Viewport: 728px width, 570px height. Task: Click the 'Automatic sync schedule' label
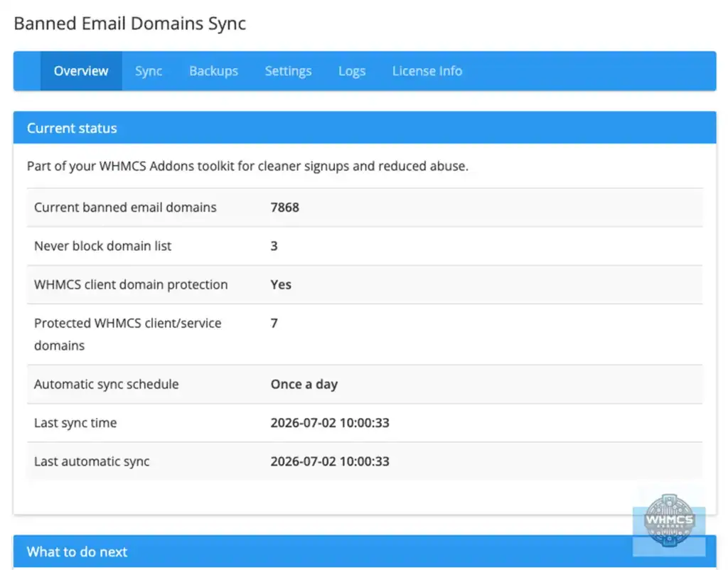point(107,385)
